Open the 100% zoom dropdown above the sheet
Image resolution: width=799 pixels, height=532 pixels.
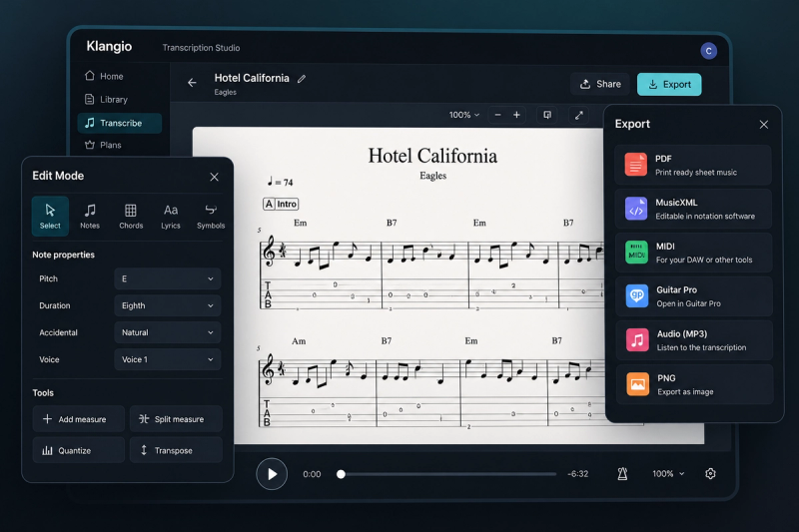click(x=464, y=115)
